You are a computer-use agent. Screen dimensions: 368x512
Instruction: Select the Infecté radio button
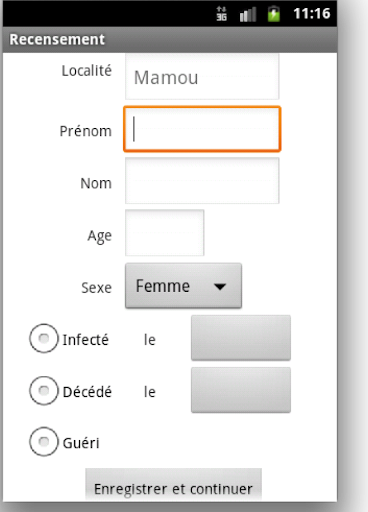click(x=44, y=338)
